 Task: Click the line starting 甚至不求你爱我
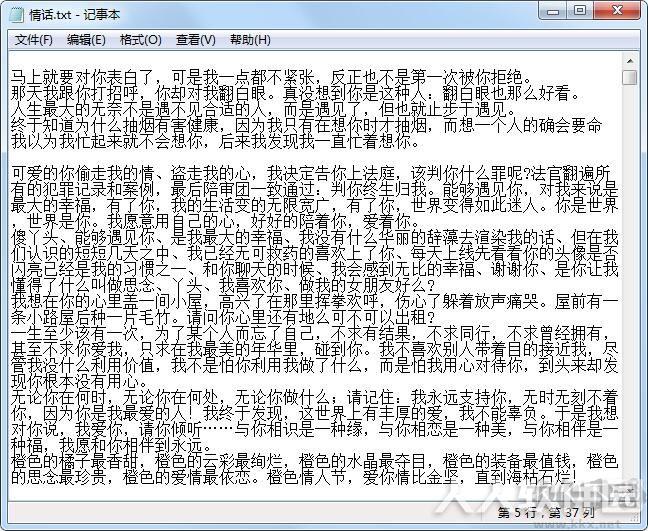tap(314, 350)
